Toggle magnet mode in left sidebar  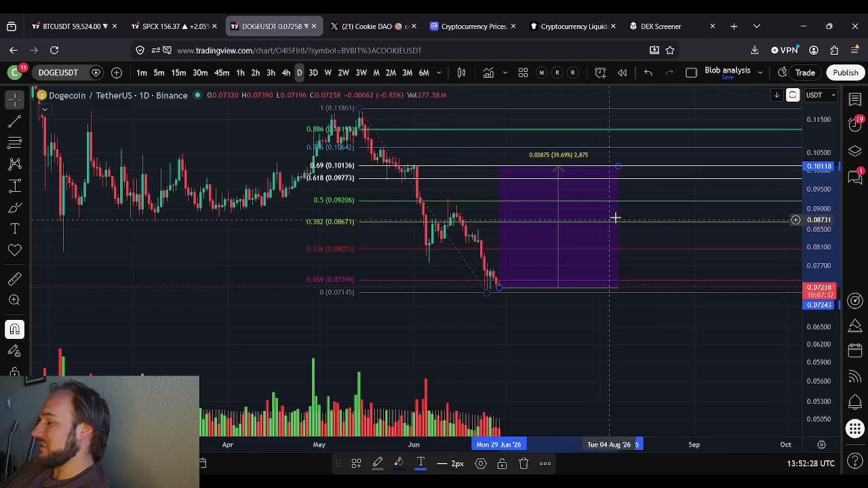coord(14,329)
